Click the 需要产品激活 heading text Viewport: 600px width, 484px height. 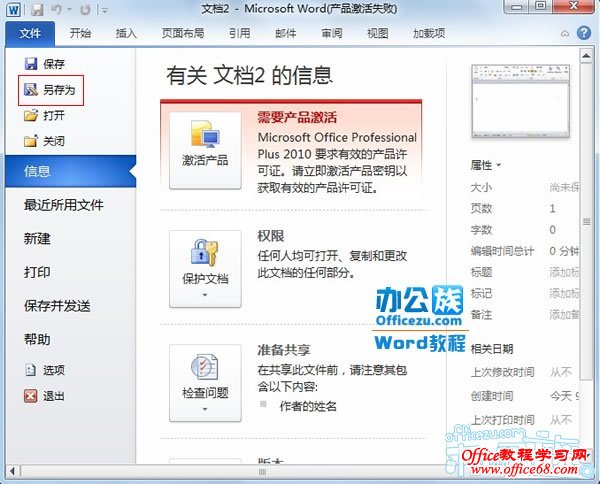(x=297, y=117)
